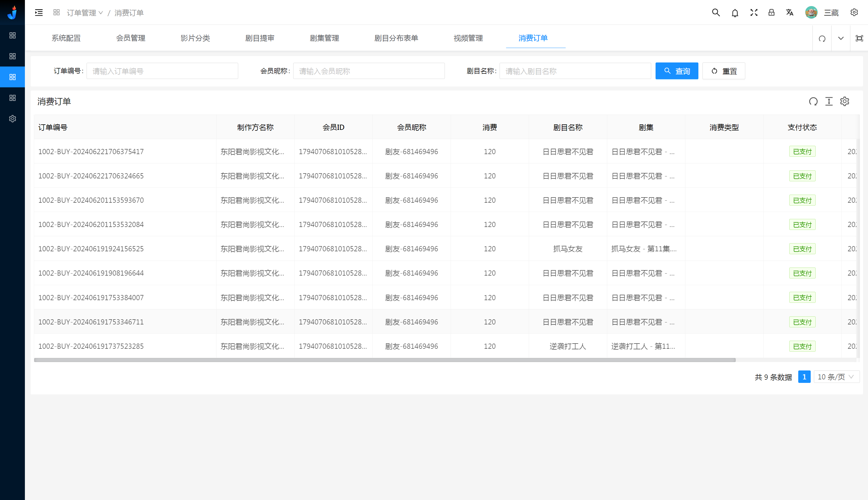Screen dimensions: 868x500
Task: Switch to the 视频管理 tab
Action: point(468,38)
